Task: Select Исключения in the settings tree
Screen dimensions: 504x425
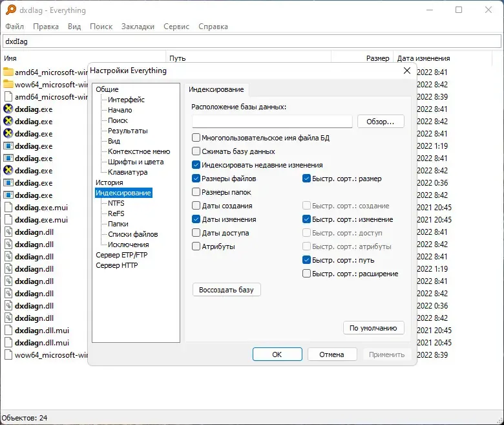Action: (x=128, y=245)
